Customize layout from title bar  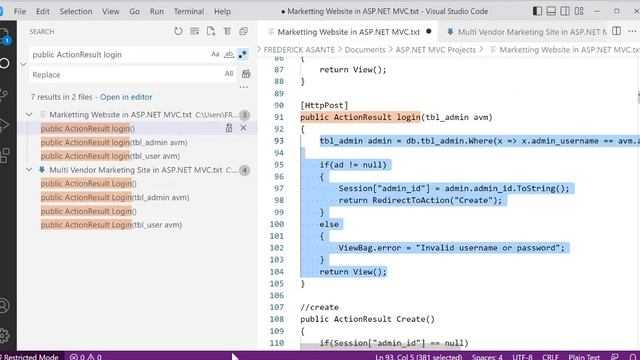[579, 11]
